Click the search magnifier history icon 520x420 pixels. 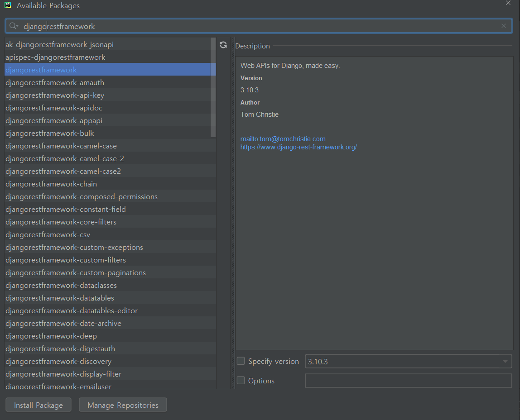point(14,26)
